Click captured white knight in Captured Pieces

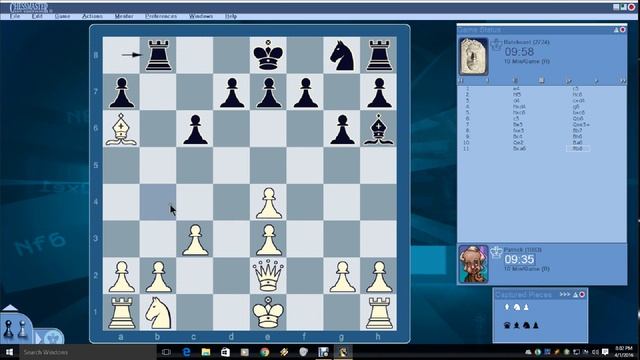point(517,307)
